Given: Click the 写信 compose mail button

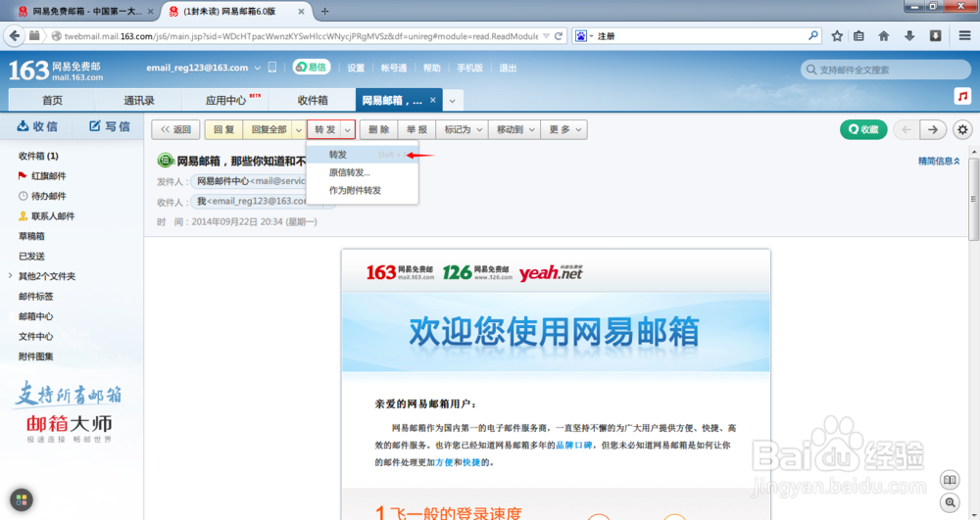Looking at the screenshot, I should 110,126.
